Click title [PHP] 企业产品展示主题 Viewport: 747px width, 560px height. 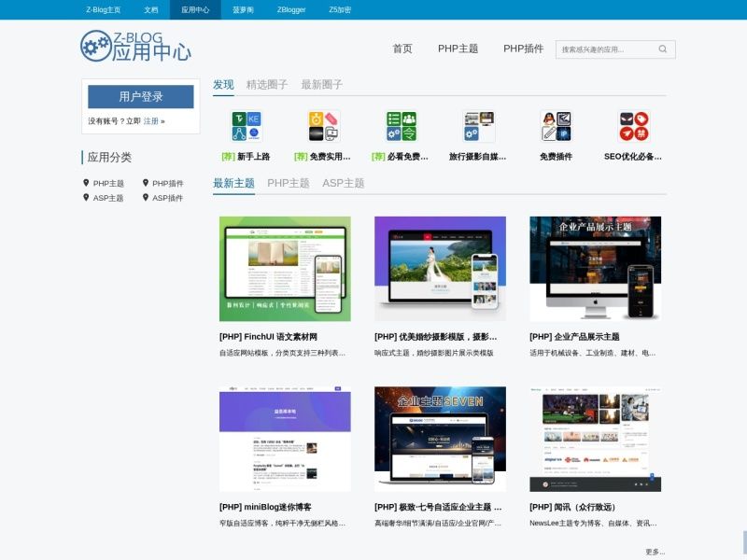point(574,337)
